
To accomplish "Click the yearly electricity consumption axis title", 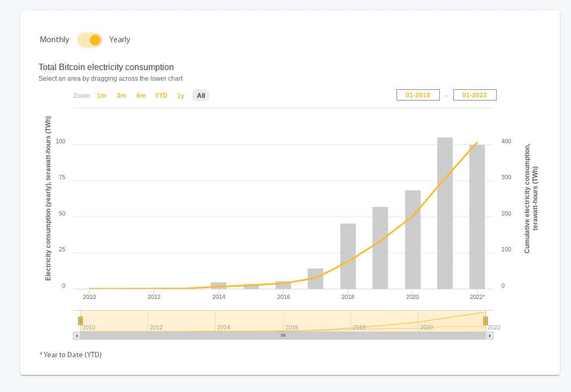I will point(48,198).
